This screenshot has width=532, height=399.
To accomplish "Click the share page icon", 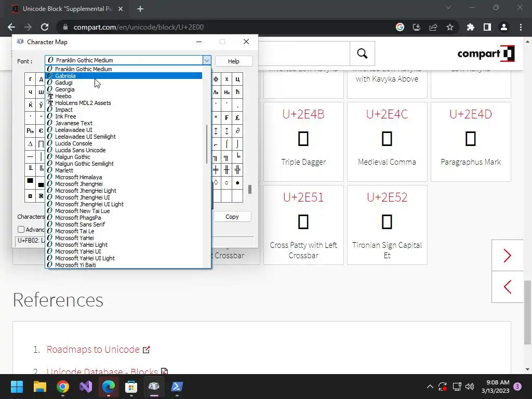I will pos(433,27).
